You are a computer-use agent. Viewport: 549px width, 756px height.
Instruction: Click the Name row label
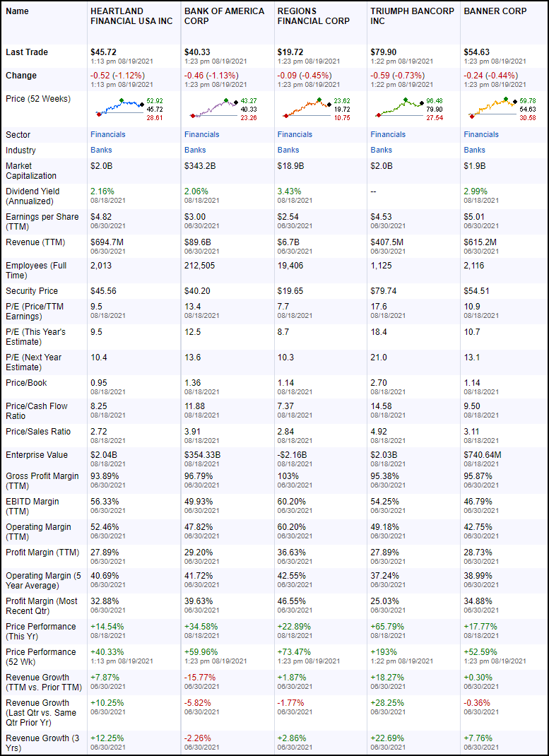18,11
